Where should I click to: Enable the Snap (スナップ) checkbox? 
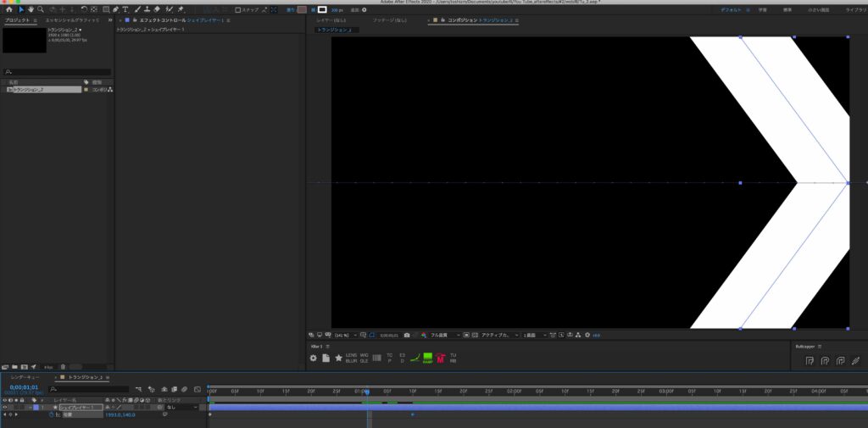click(238, 9)
